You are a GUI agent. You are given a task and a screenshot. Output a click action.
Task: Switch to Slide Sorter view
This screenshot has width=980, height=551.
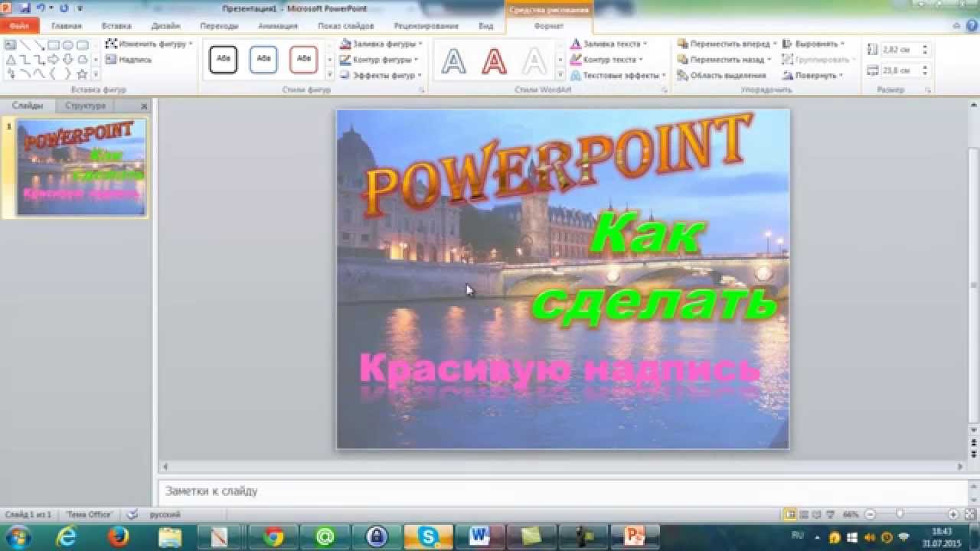803,514
